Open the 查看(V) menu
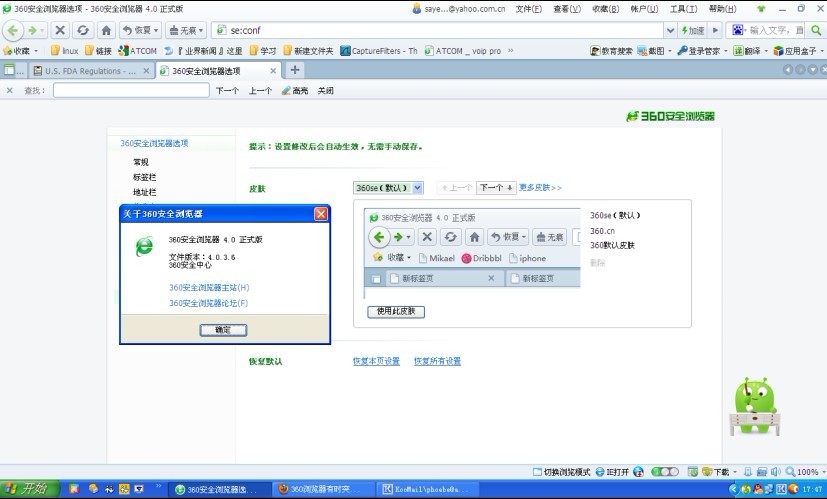 (x=567, y=8)
